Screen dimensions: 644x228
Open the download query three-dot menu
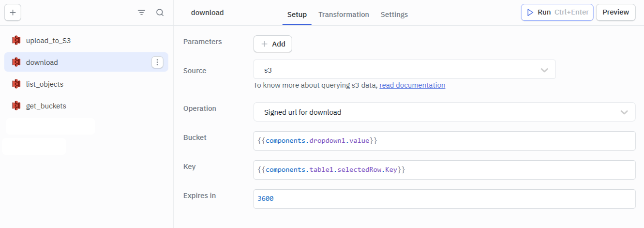[x=158, y=62]
